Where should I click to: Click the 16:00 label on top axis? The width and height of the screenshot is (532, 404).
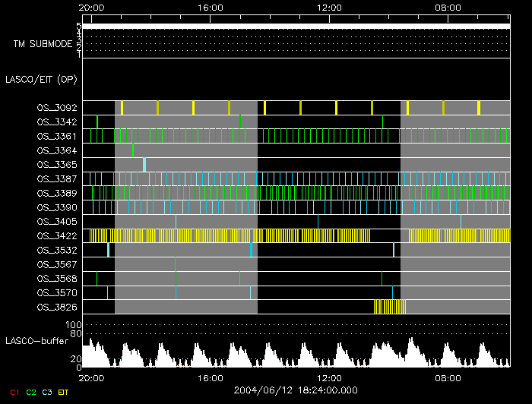tap(210, 8)
